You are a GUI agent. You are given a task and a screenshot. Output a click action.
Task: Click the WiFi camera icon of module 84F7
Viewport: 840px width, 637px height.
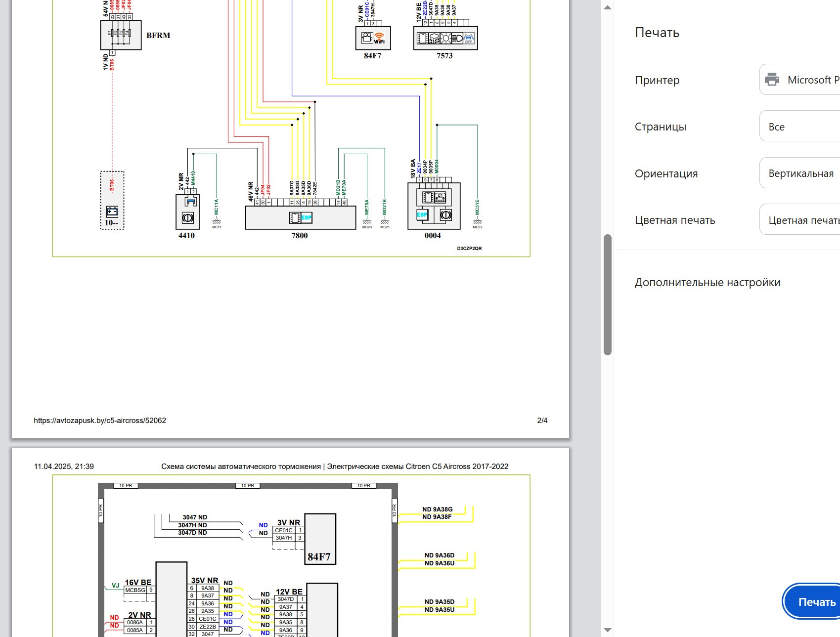[x=373, y=38]
